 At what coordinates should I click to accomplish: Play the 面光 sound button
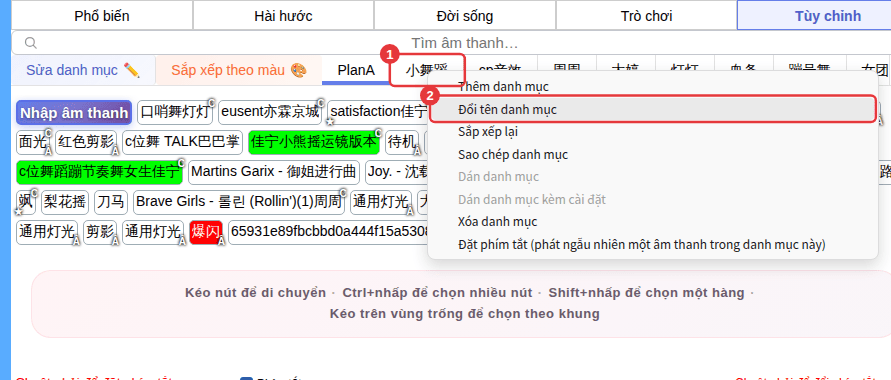33,142
